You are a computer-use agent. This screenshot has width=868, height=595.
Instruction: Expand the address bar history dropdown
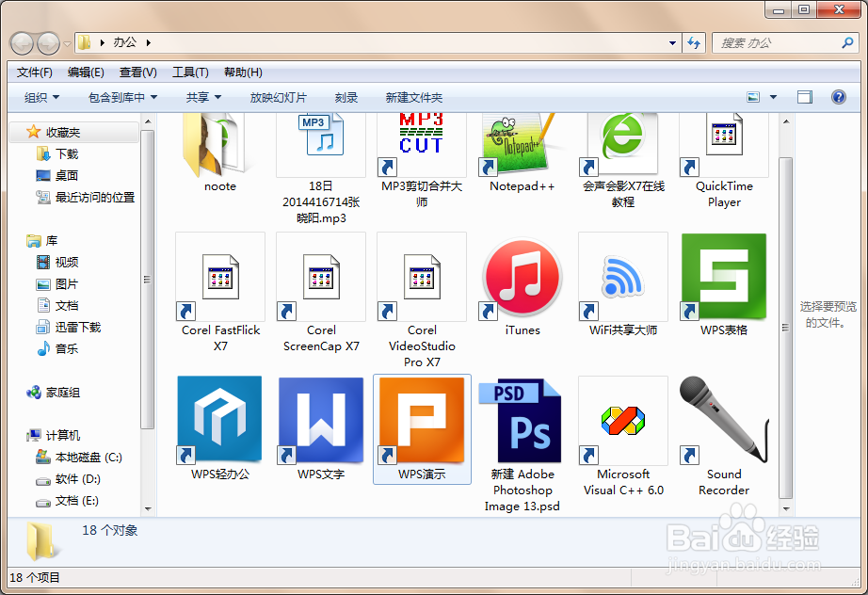click(672, 42)
